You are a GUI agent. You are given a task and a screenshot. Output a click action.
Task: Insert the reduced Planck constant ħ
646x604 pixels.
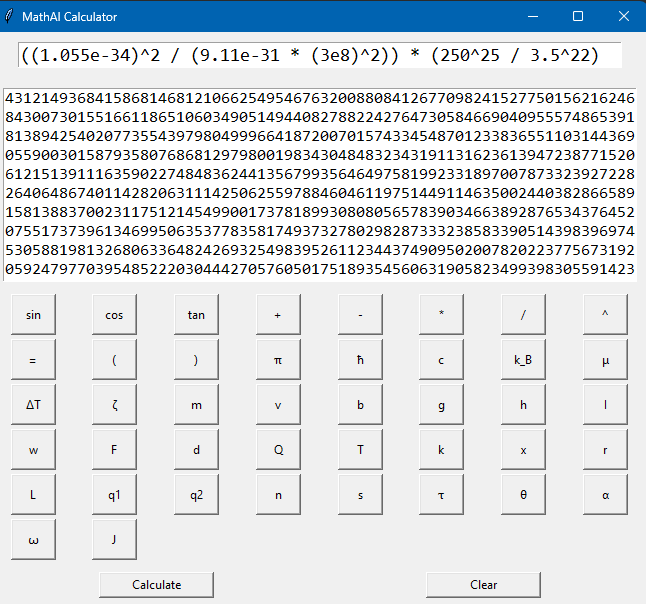[360, 360]
